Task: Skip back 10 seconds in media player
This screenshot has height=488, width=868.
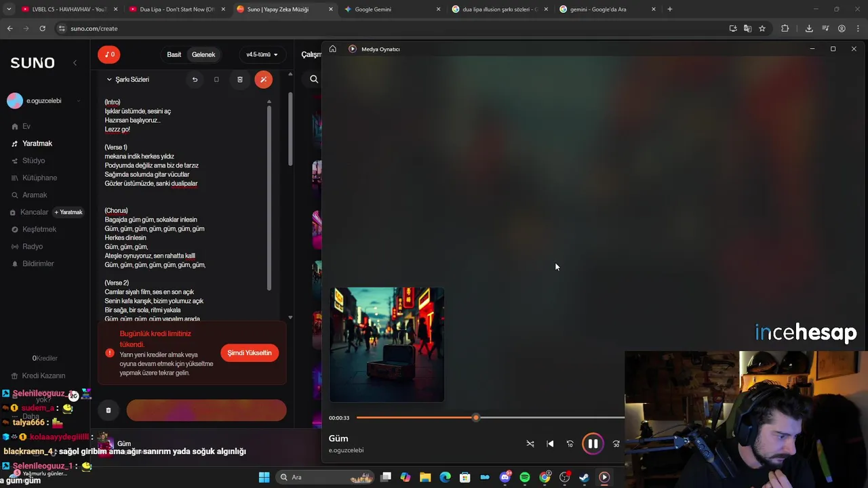Action: click(570, 444)
